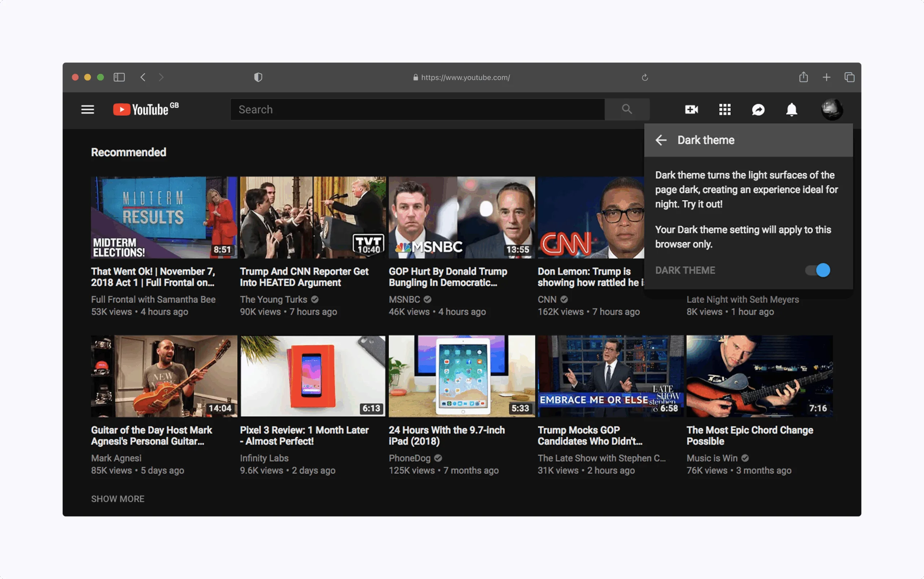Open 'Don Lemon: Trump is' title
Image resolution: width=924 pixels, height=579 pixels.
click(591, 277)
